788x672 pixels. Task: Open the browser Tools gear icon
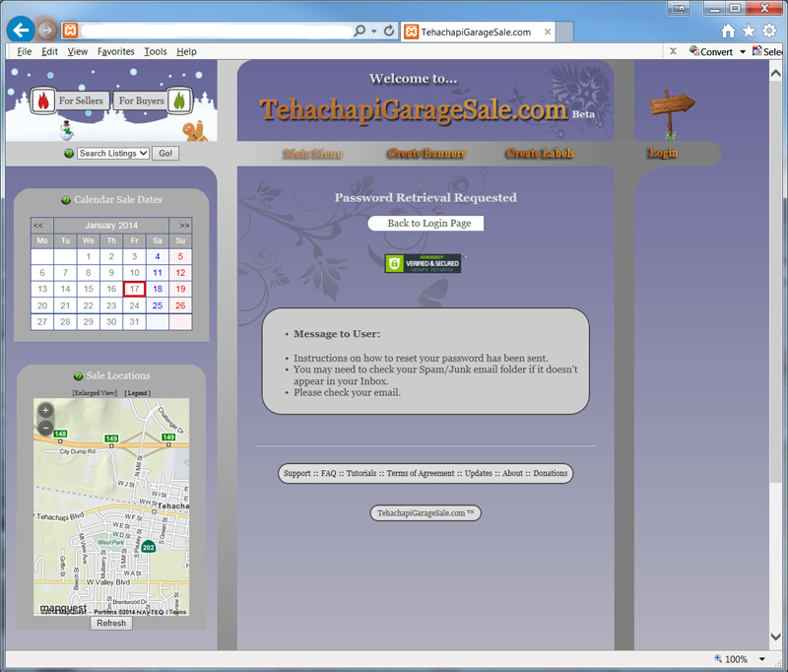pos(769,32)
